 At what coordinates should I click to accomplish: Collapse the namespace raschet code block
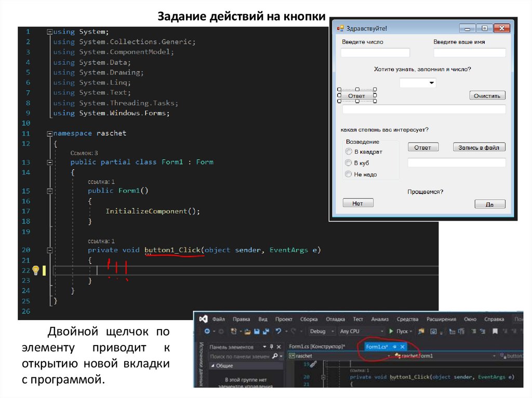pyautogui.click(x=49, y=133)
